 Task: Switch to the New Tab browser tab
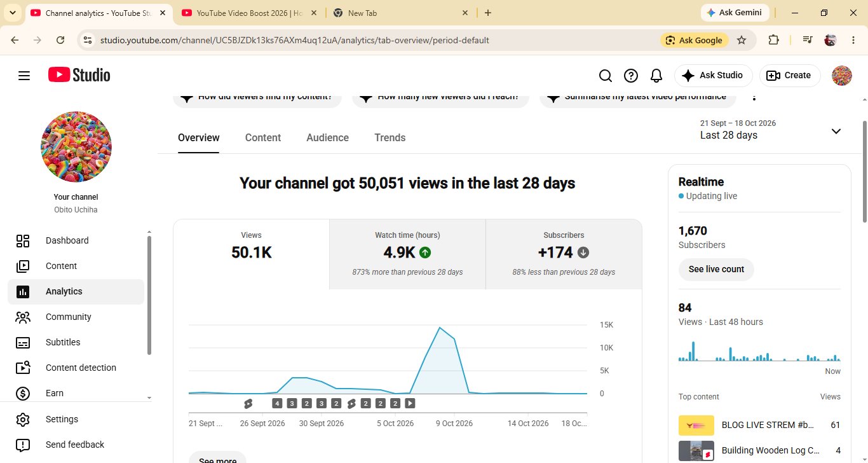[401, 13]
